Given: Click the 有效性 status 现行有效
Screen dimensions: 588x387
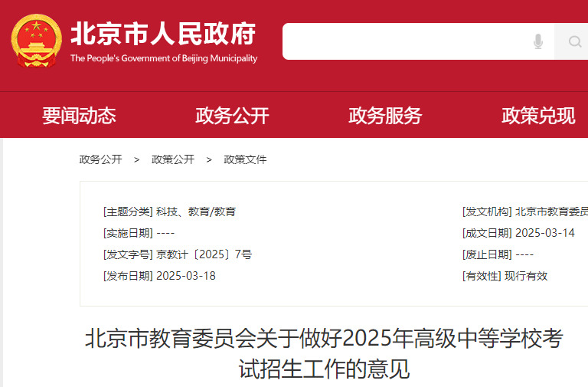Looking at the screenshot, I should (526, 276).
